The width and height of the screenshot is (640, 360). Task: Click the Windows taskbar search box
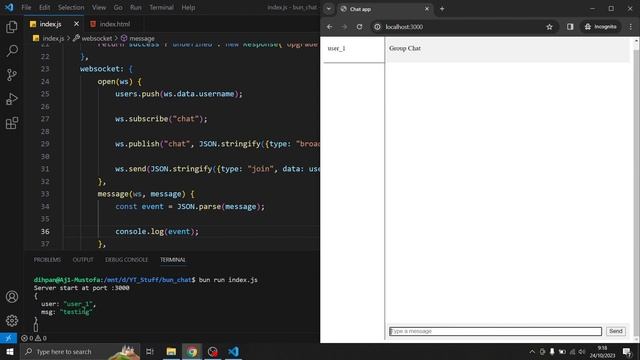[x=80, y=351]
